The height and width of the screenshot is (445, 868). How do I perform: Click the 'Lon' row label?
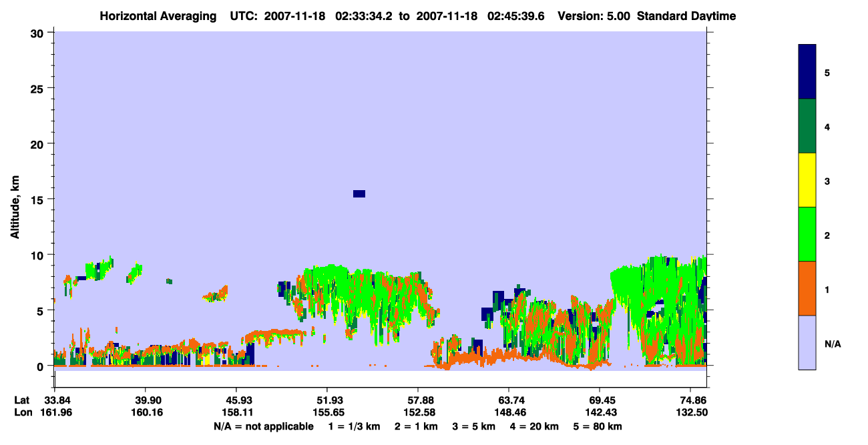[22, 412]
